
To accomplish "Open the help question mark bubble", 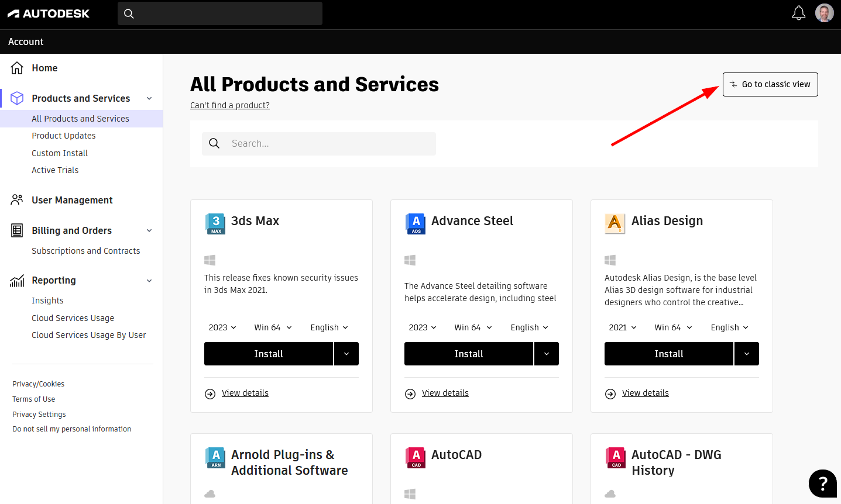I will pyautogui.click(x=822, y=484).
